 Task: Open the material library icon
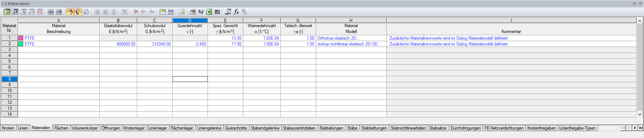[x=193, y=12]
